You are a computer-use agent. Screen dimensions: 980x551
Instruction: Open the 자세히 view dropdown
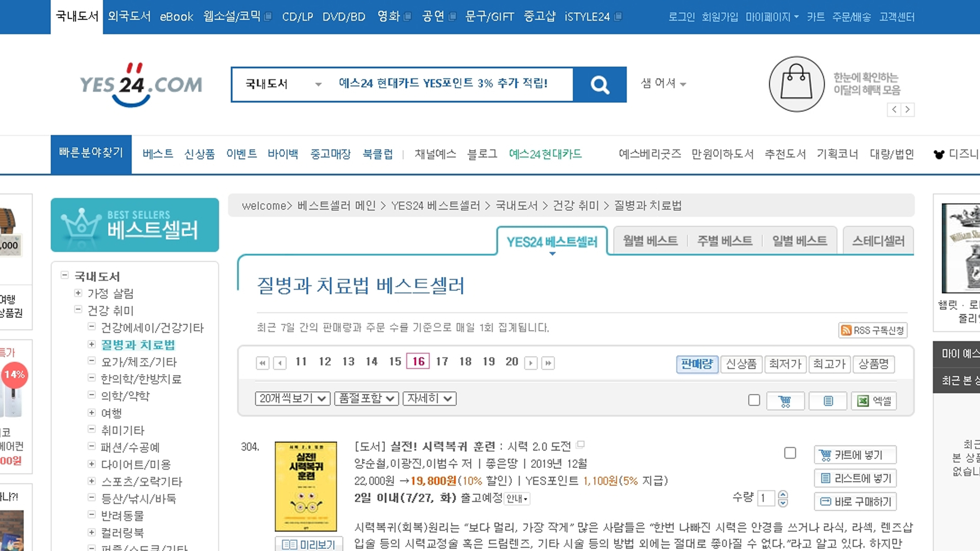coord(429,398)
